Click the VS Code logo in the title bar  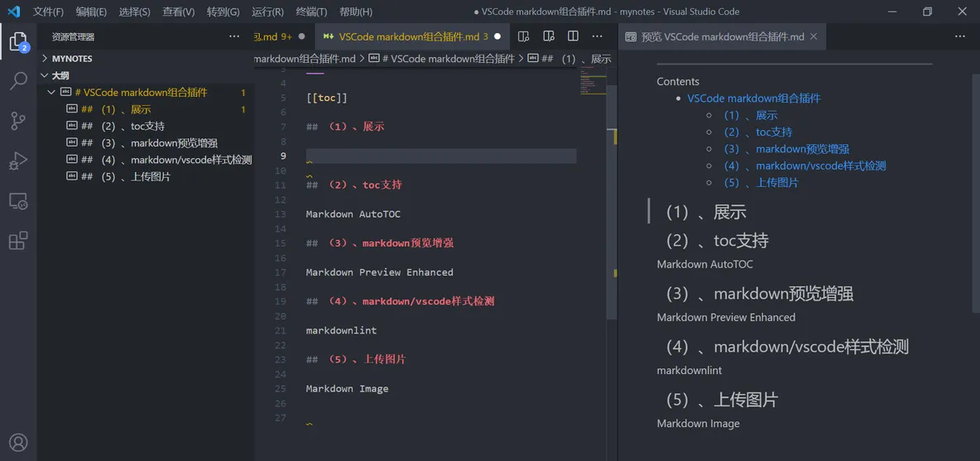pos(14,12)
